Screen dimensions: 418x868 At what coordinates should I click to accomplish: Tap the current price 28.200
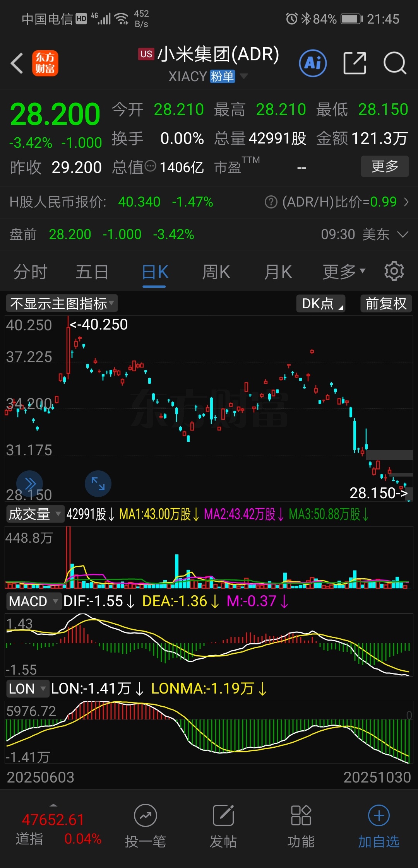click(55, 114)
